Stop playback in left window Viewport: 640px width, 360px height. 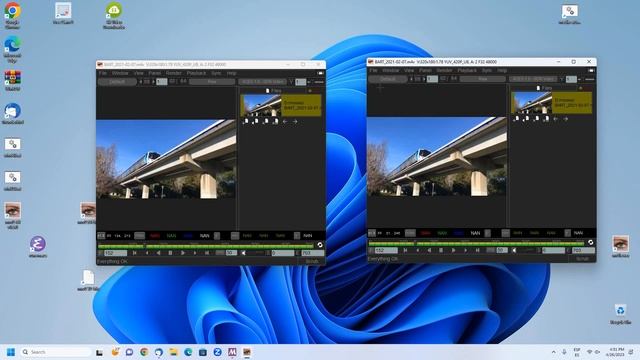(x=171, y=253)
